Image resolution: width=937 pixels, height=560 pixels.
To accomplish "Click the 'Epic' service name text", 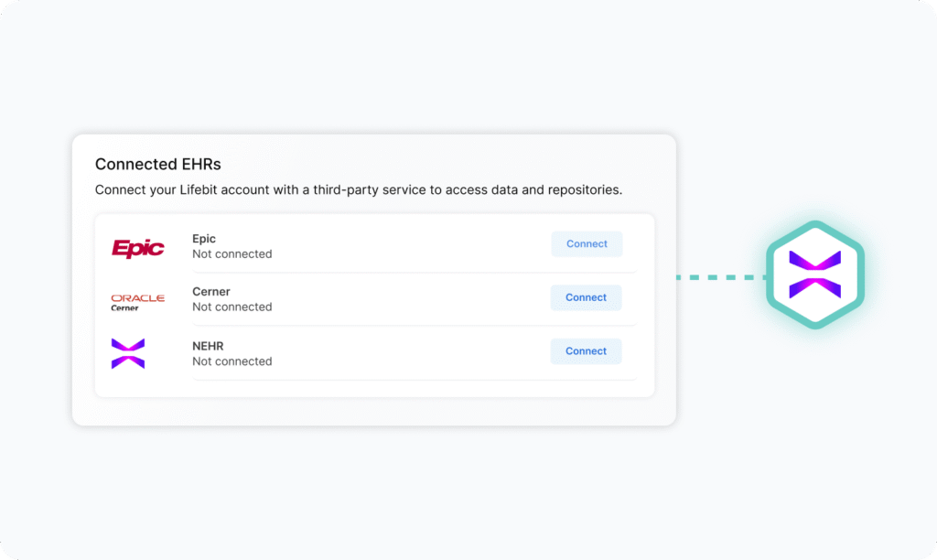I will coord(204,239).
